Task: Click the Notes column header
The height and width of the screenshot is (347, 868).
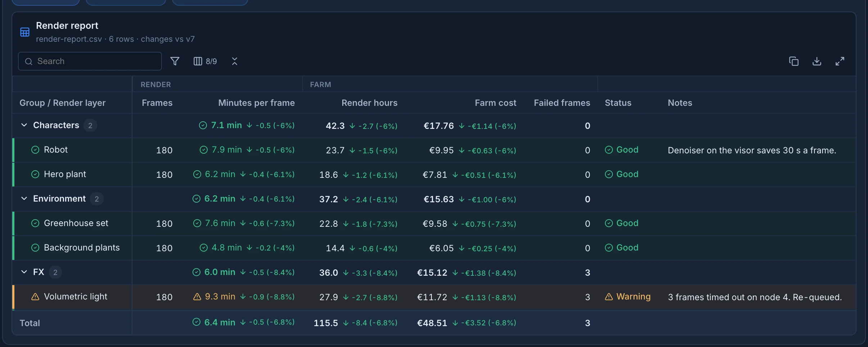Action: click(680, 103)
